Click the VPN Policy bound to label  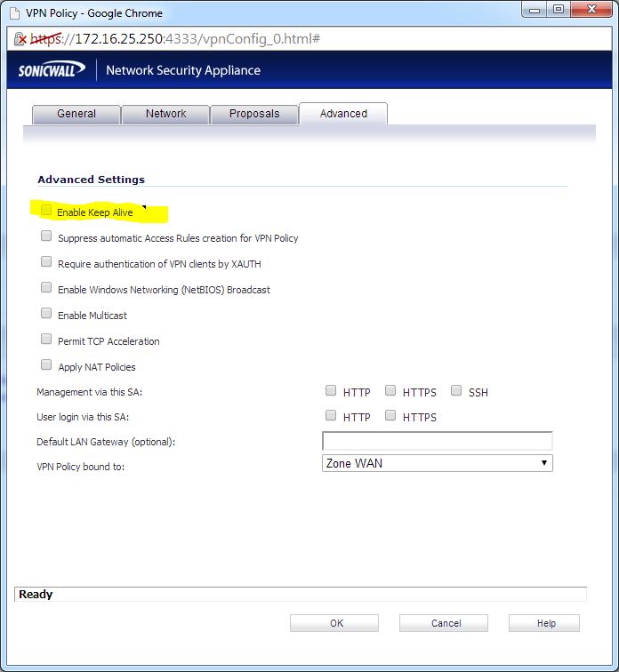[81, 467]
